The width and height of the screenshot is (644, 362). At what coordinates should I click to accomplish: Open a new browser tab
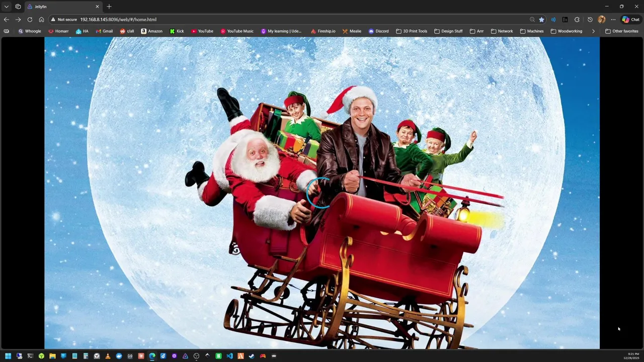(x=109, y=7)
